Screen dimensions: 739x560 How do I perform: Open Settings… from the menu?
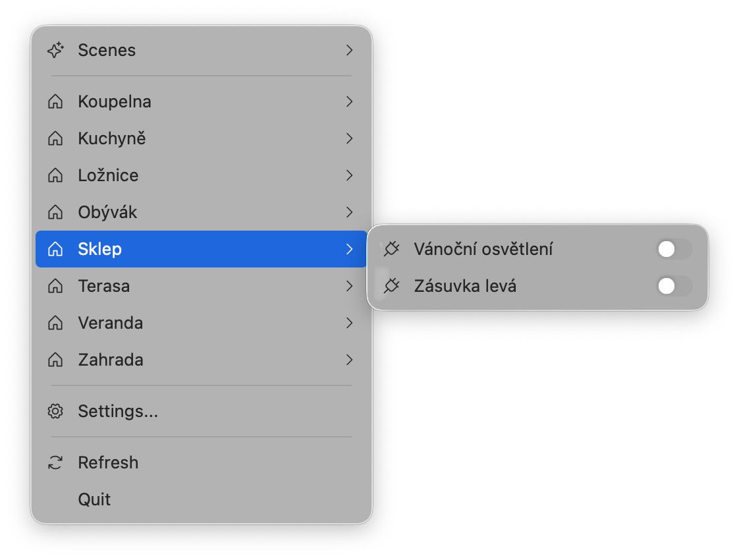[118, 412]
